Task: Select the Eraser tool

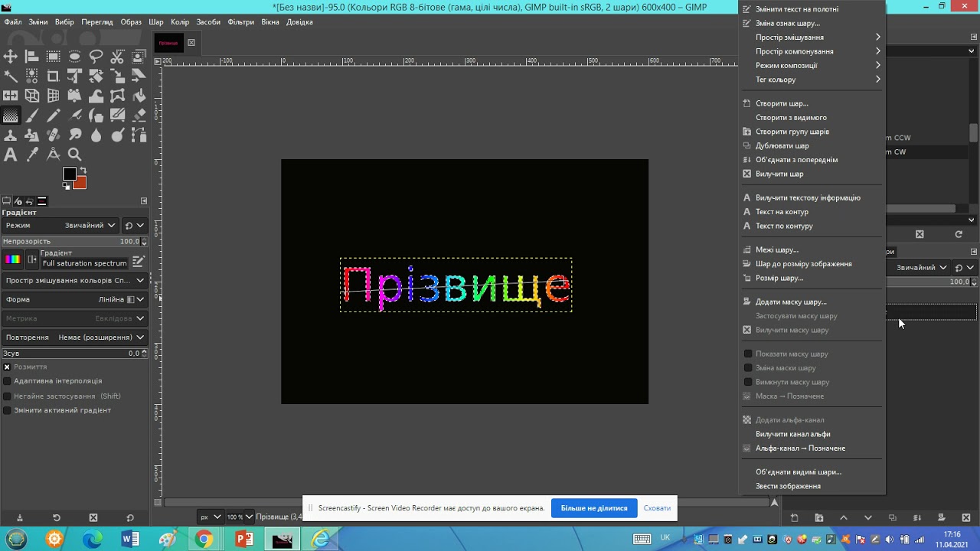Action: [139, 116]
